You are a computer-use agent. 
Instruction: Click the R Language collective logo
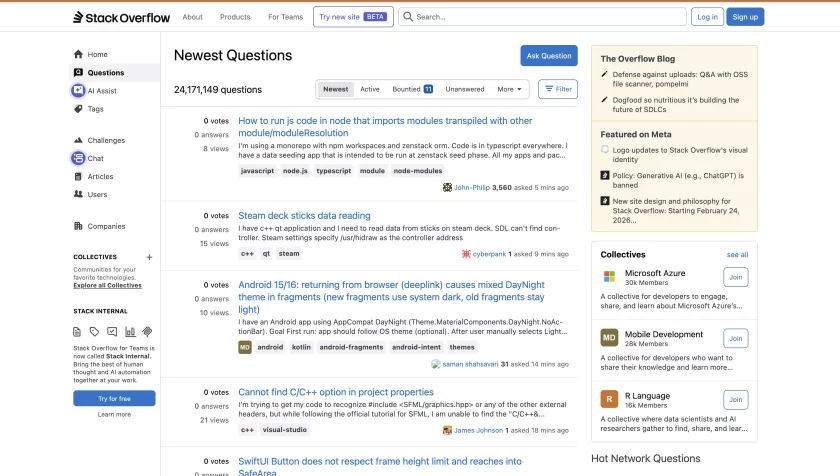click(x=609, y=399)
